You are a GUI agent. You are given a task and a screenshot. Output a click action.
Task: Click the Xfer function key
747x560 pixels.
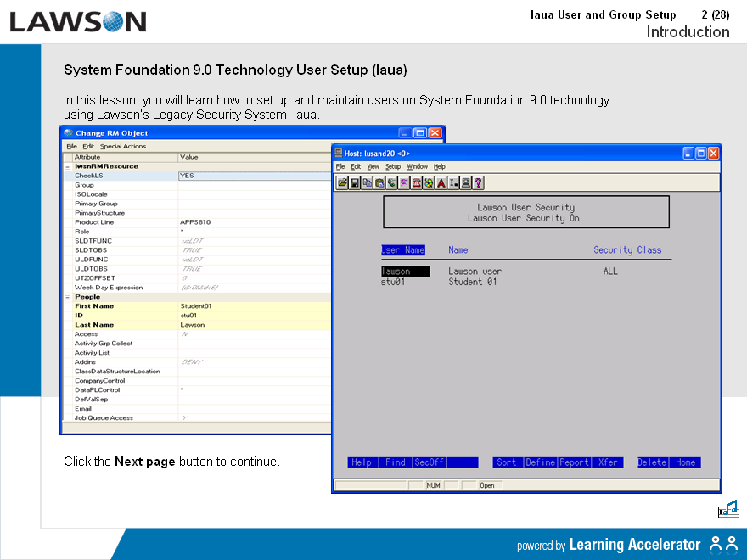[x=608, y=462]
